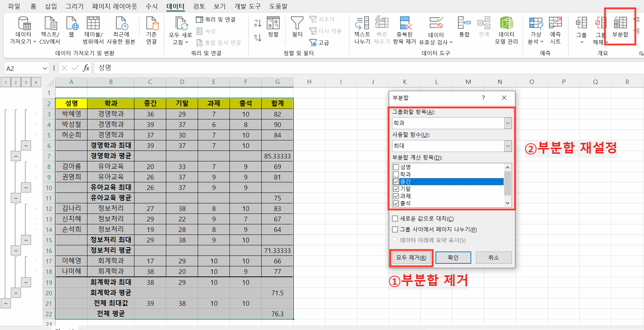Create a 예측 시트
Viewport: 644px width, 330px height.
(555, 30)
